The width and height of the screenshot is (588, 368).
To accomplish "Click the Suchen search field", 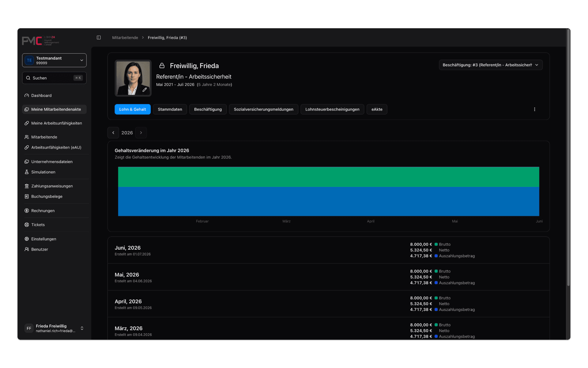I will [x=54, y=78].
